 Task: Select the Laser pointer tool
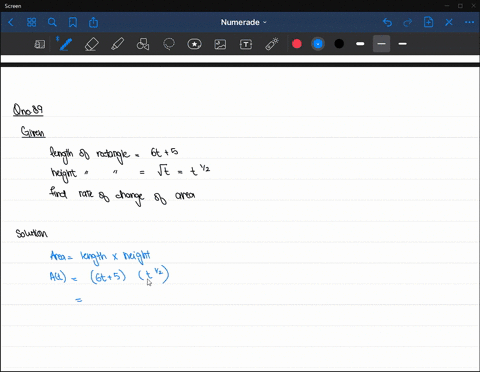point(272,44)
